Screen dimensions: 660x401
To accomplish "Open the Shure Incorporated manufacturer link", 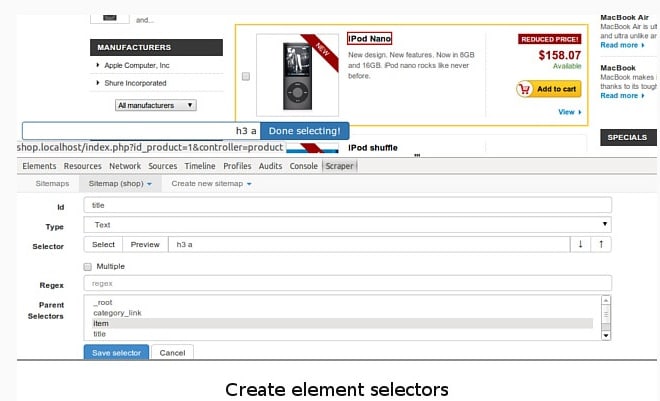I will tap(135, 83).
